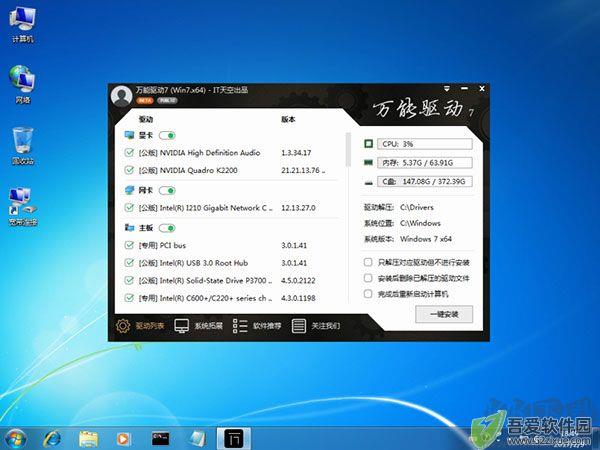Viewport: 600px width, 450px height.
Task: Click the C:\Drivers extraction path
Action: click(x=417, y=207)
